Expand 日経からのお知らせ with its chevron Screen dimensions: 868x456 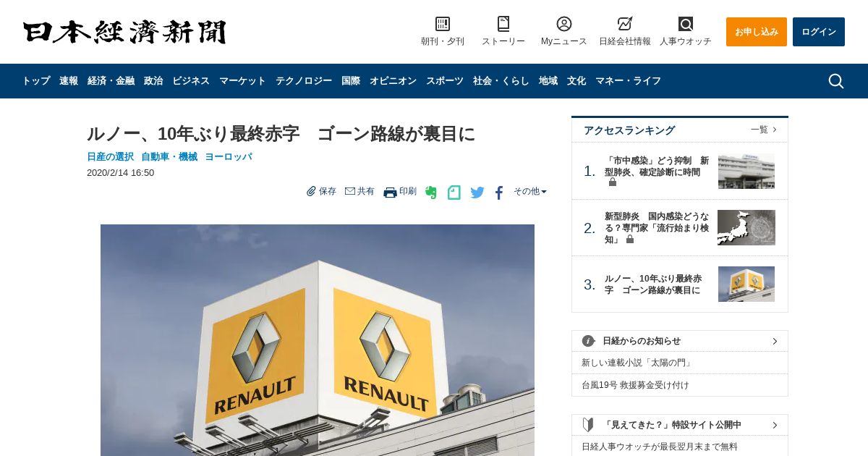point(775,341)
